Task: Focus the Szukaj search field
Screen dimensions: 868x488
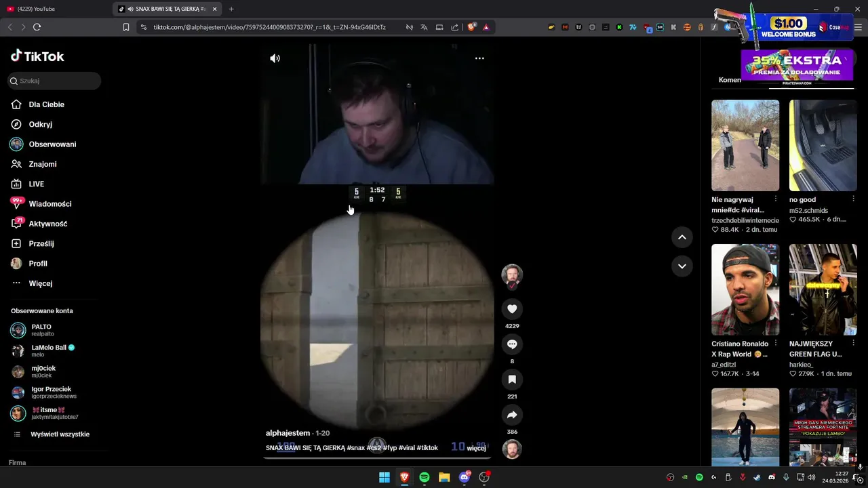Action: [54, 81]
